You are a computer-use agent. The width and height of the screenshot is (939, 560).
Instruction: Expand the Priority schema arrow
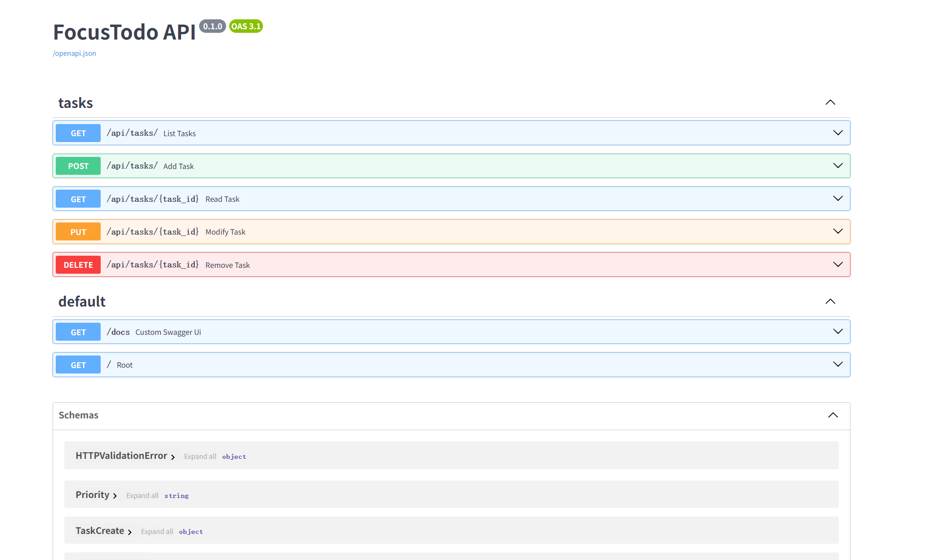[115, 496]
